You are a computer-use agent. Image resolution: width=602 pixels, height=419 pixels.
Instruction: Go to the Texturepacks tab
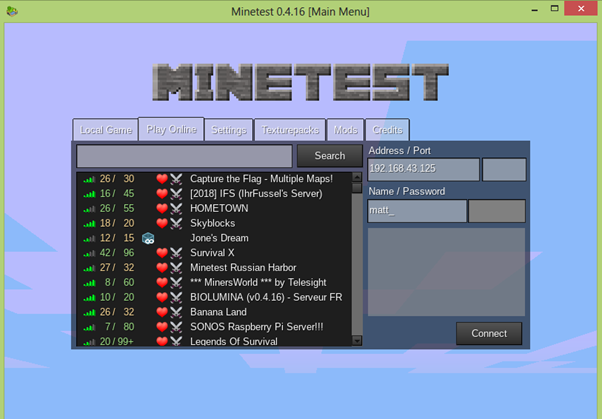pos(290,130)
